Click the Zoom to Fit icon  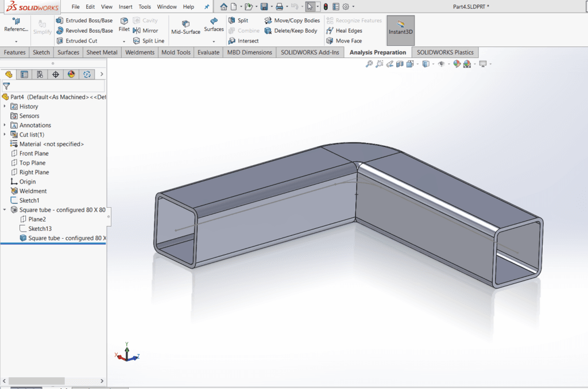tap(369, 64)
